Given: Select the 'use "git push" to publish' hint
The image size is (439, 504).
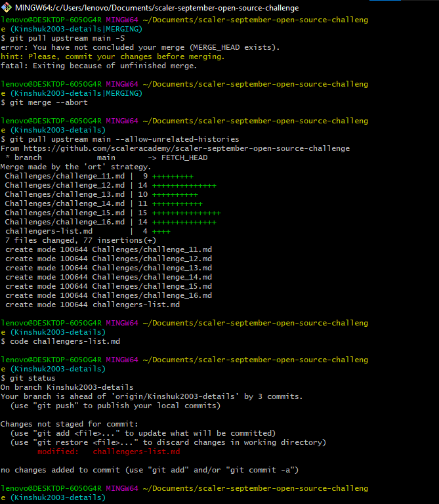Looking at the screenshot, I should pyautogui.click(x=115, y=406).
